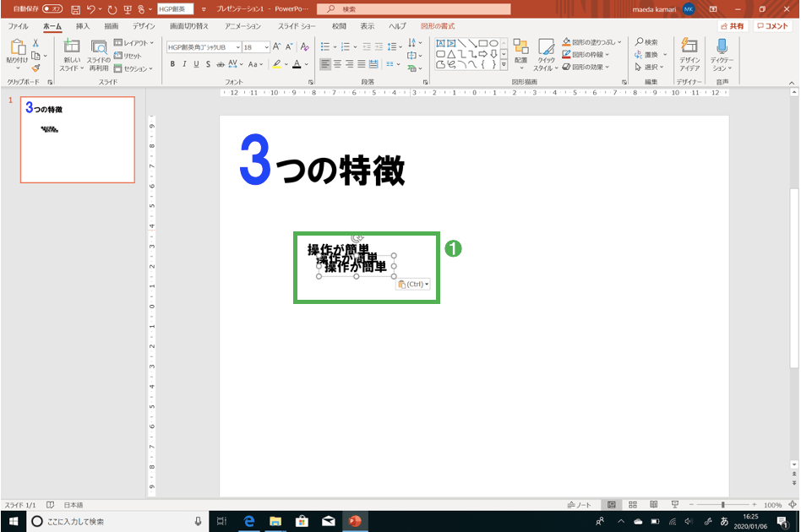Click the デザインアイデア design ideas icon
Screen dimensions: 801x532
click(689, 47)
